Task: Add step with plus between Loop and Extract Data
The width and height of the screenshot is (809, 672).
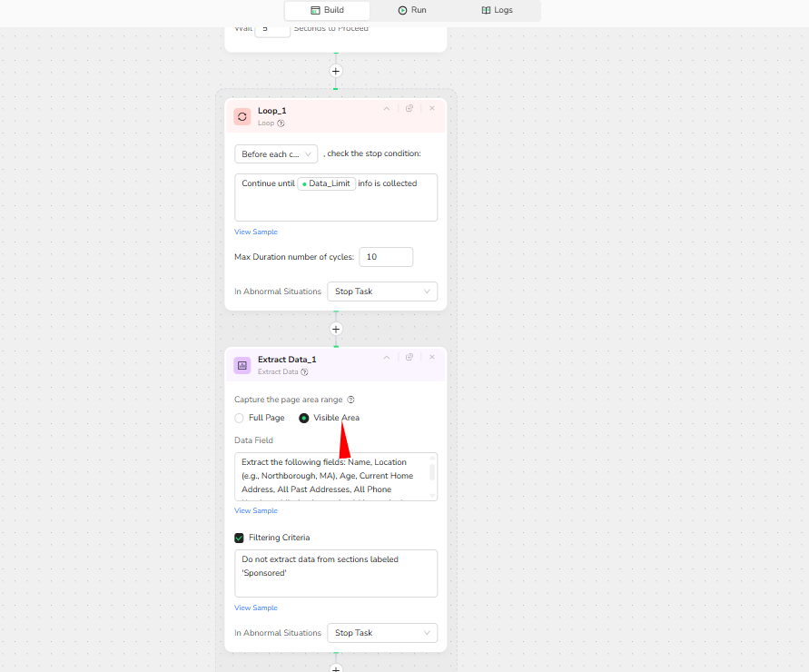Action: (336, 330)
